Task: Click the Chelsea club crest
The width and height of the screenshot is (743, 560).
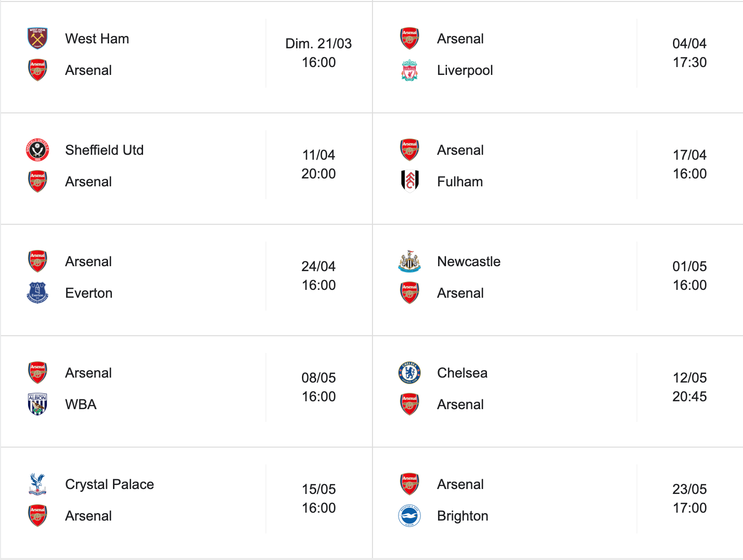Action: tap(409, 373)
